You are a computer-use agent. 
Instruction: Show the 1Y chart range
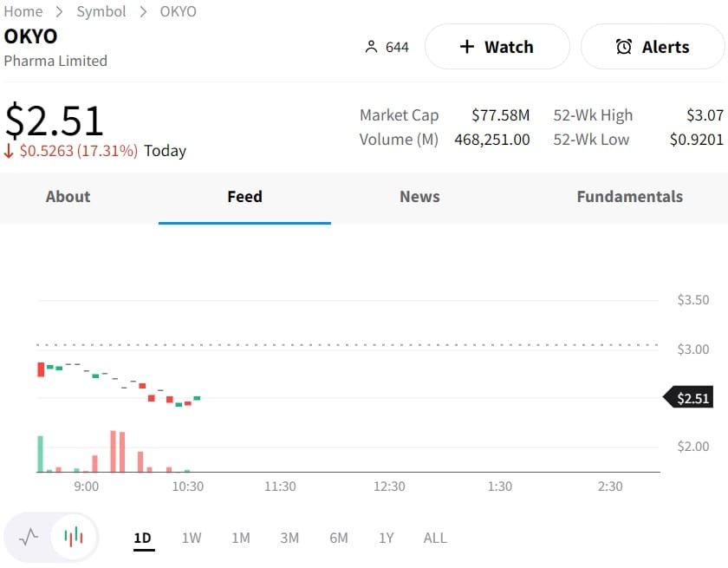click(387, 538)
